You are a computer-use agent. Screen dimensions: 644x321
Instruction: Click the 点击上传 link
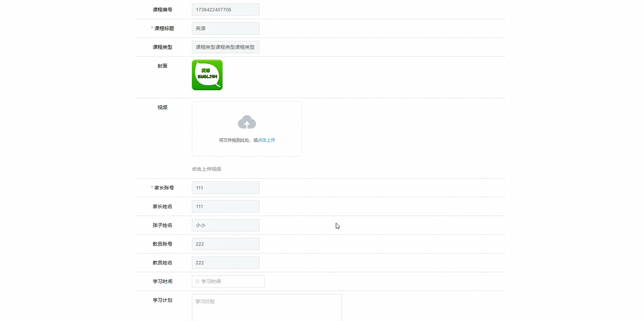point(266,140)
